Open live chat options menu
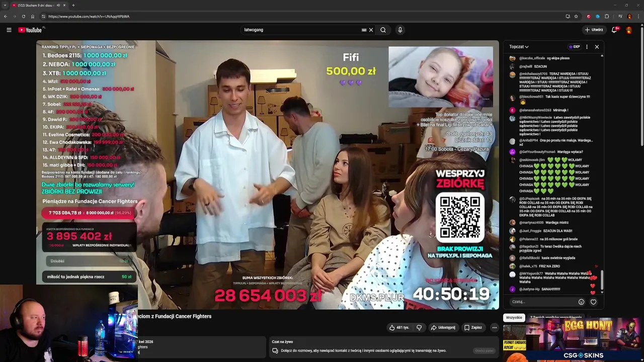 587,47
